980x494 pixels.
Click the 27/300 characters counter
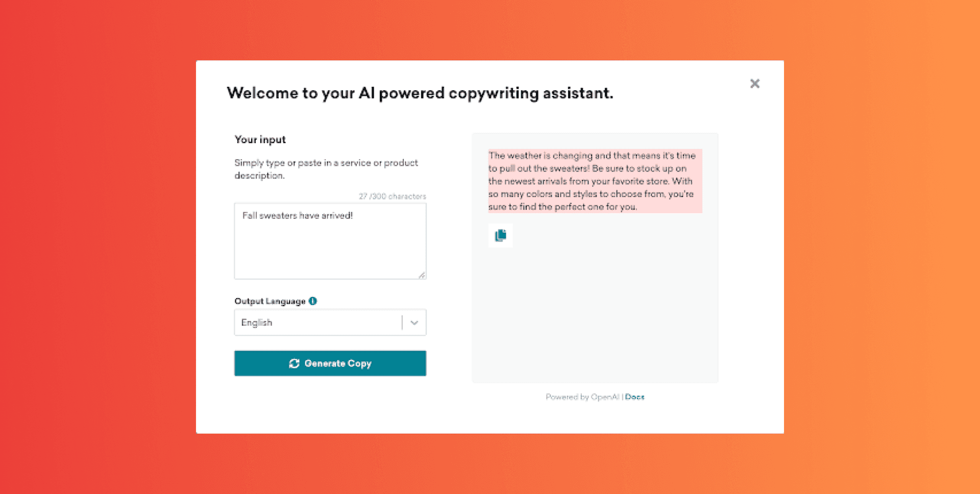point(392,196)
